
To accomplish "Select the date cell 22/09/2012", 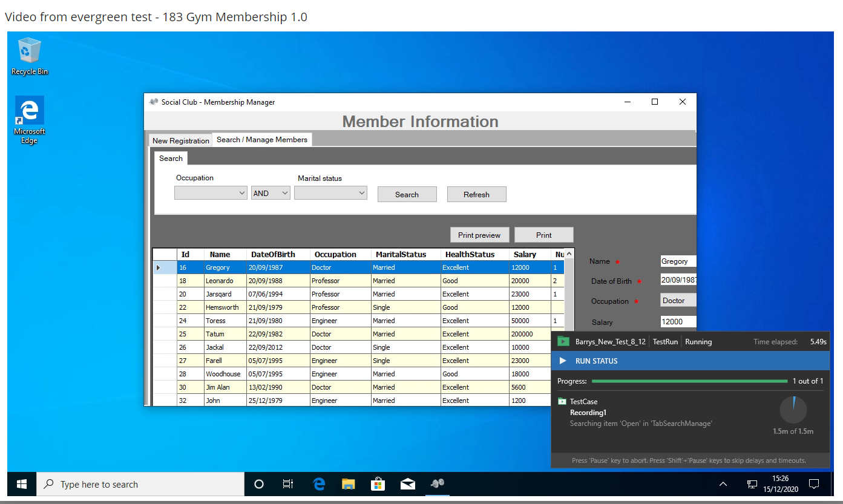I will pyautogui.click(x=278, y=347).
